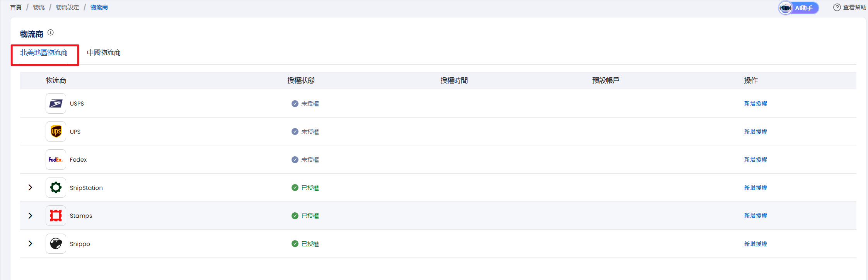This screenshot has height=280, width=868.
Task: Click 已授權 status text for ShipStation
Action: [x=310, y=188]
